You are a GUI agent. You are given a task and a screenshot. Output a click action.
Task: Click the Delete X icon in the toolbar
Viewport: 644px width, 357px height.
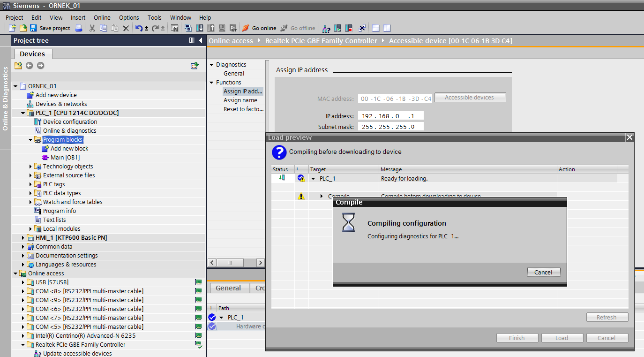pyautogui.click(x=126, y=28)
